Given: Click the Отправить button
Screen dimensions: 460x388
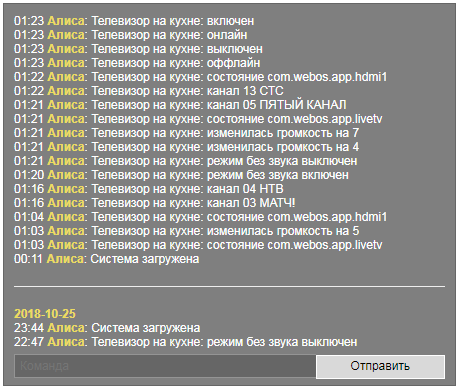Looking at the screenshot, I should [x=380, y=366].
